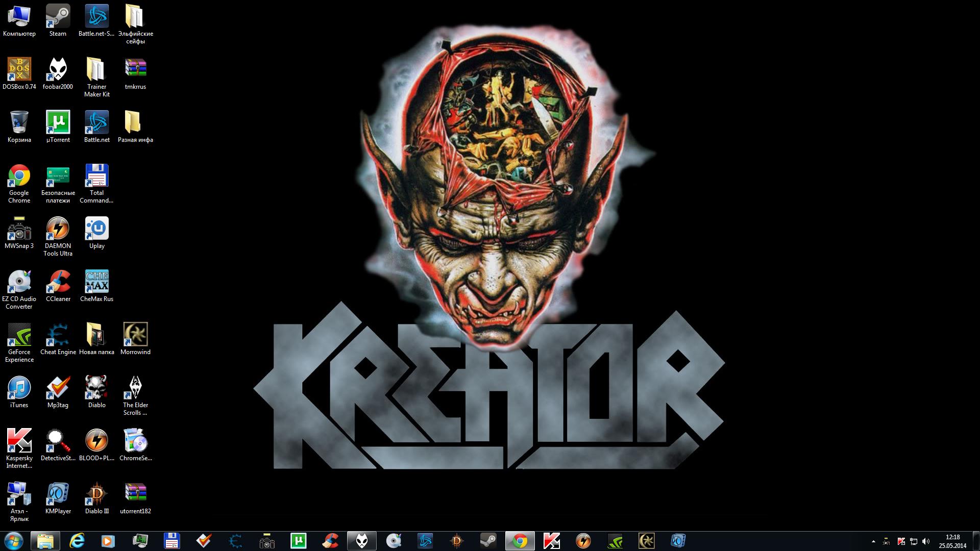Select the DetectiveSt... magnifier shortcut
The image size is (980, 551).
coord(58,446)
